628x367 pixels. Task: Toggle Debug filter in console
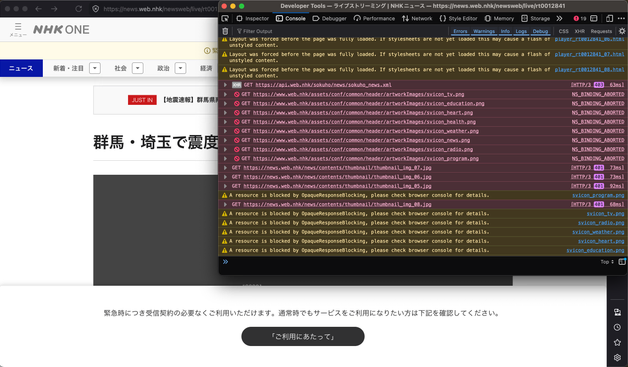[x=540, y=31]
